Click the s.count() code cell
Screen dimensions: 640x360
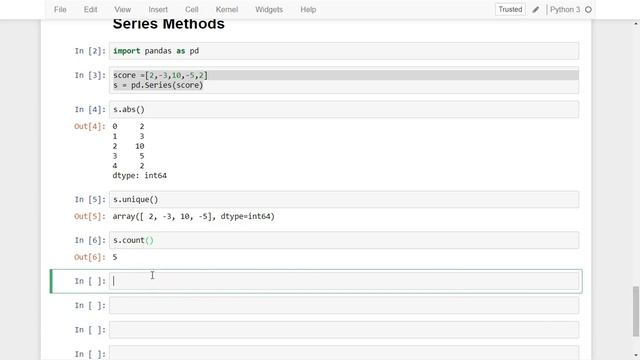point(344,240)
